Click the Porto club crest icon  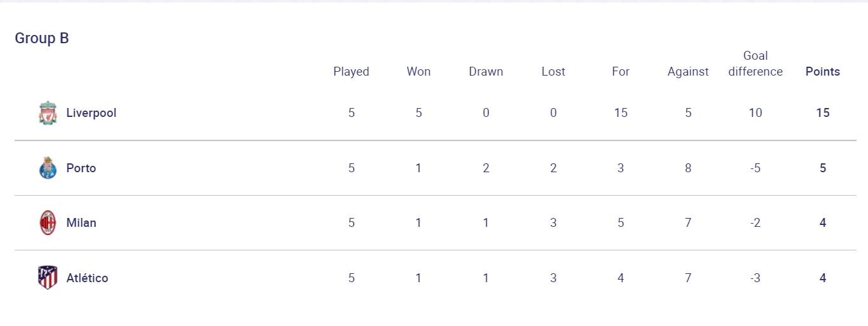point(48,168)
